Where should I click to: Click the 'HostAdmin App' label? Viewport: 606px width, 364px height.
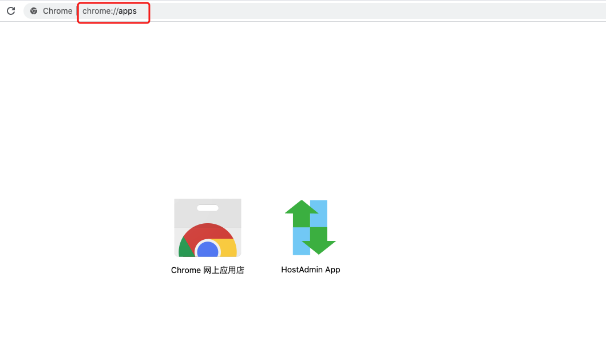(x=310, y=270)
